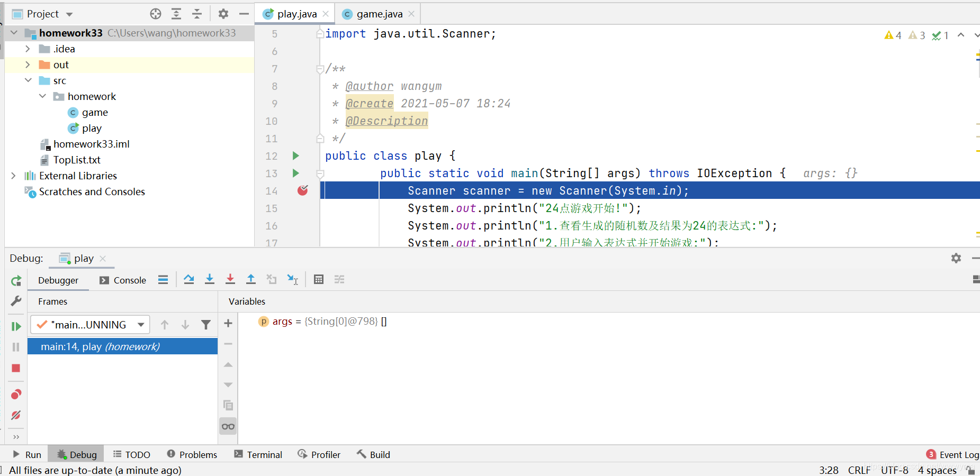Resume program execution
980x476 pixels.
click(16, 326)
